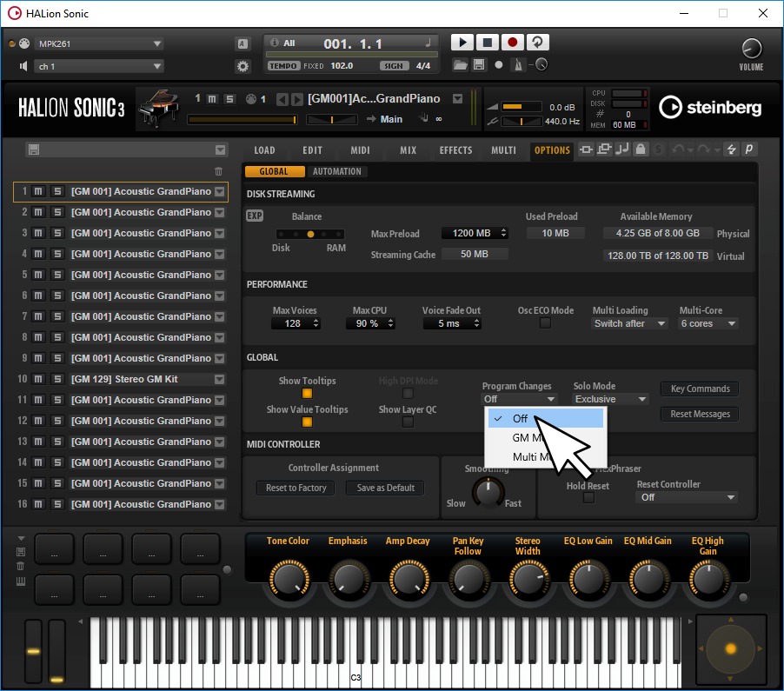Open the Multi Loading Switch after dropdown
Screen dimensions: 784x691
(x=629, y=323)
